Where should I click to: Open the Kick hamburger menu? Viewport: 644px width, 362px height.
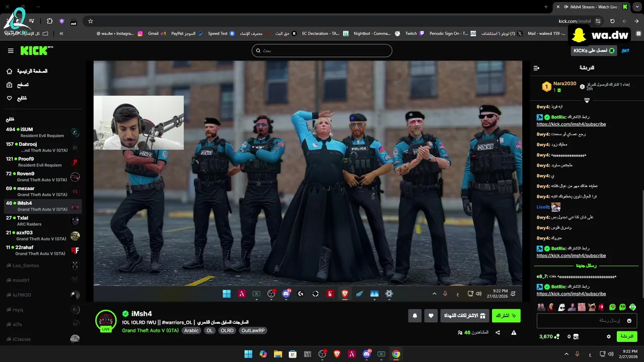(x=11, y=51)
